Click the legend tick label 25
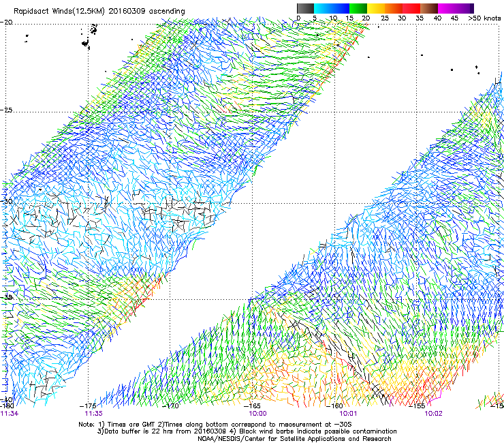This screenshot has width=504, height=443. 384,18
